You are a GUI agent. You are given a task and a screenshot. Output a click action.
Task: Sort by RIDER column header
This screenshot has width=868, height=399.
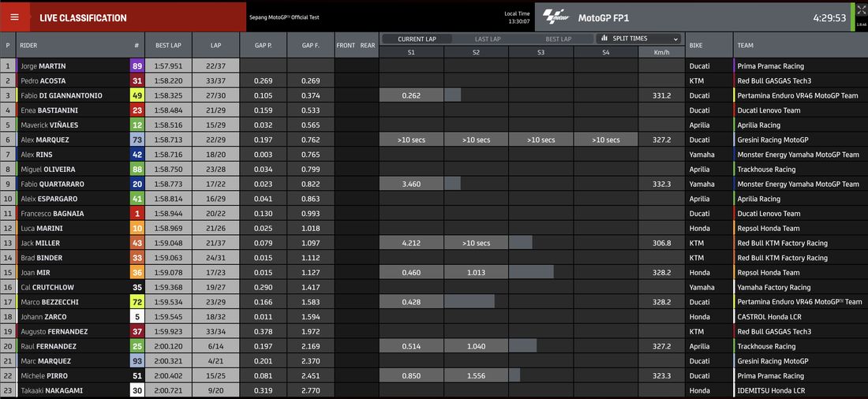(x=28, y=46)
